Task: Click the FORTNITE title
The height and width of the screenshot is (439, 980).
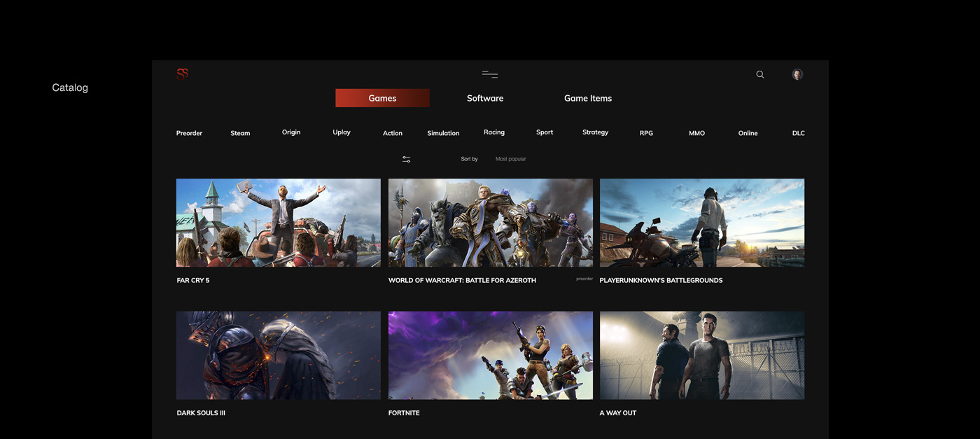Action: 404,413
